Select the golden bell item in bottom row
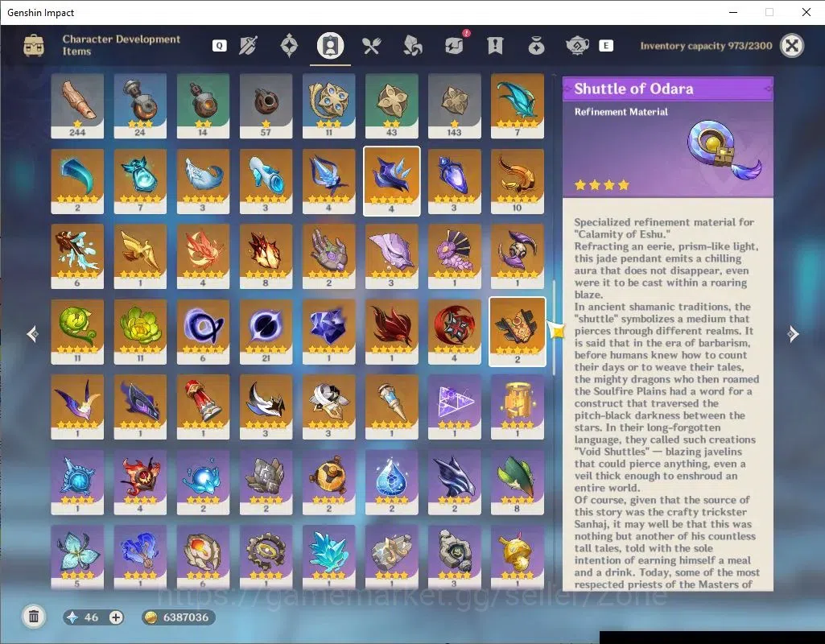825x644 pixels. coord(518,557)
